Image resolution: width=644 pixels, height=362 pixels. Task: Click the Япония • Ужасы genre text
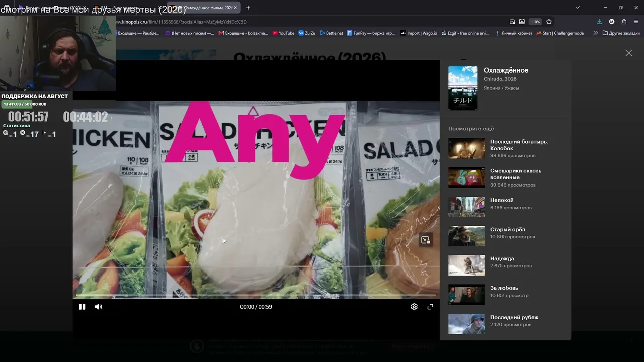(501, 88)
